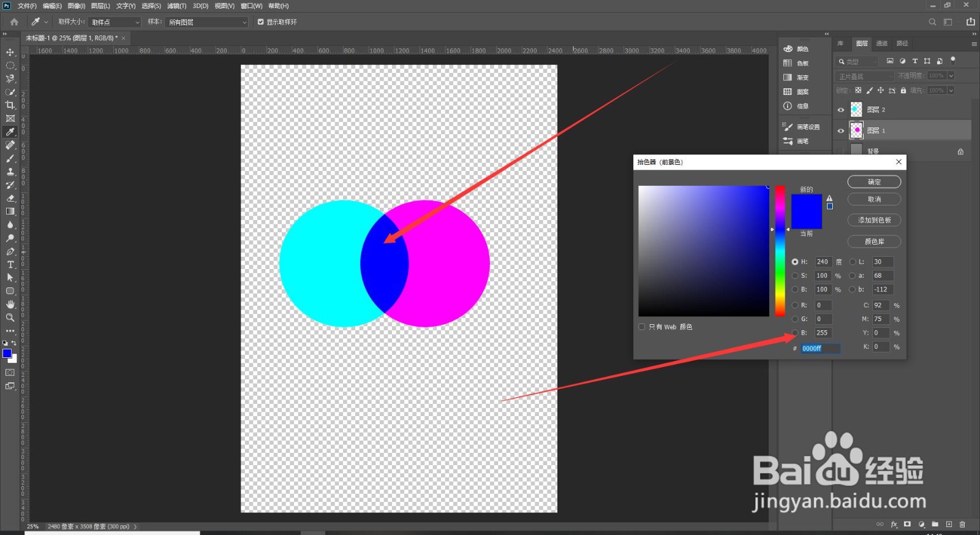Toggle the show sampling ring checkbox
This screenshot has width=980, height=535.
(x=261, y=22)
